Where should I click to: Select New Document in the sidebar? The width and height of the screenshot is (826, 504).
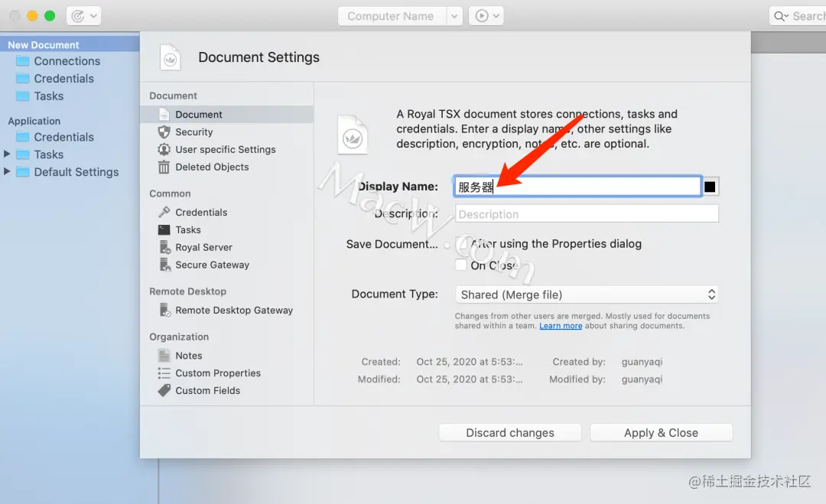point(70,45)
